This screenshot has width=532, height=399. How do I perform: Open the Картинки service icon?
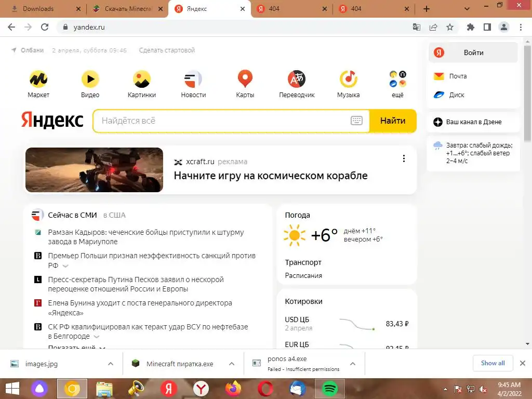click(141, 79)
